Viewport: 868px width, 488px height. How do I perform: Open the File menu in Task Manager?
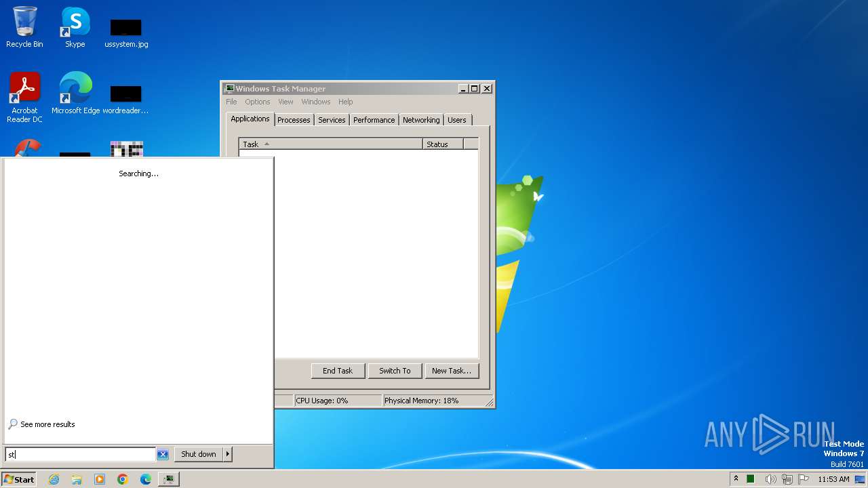[231, 102]
